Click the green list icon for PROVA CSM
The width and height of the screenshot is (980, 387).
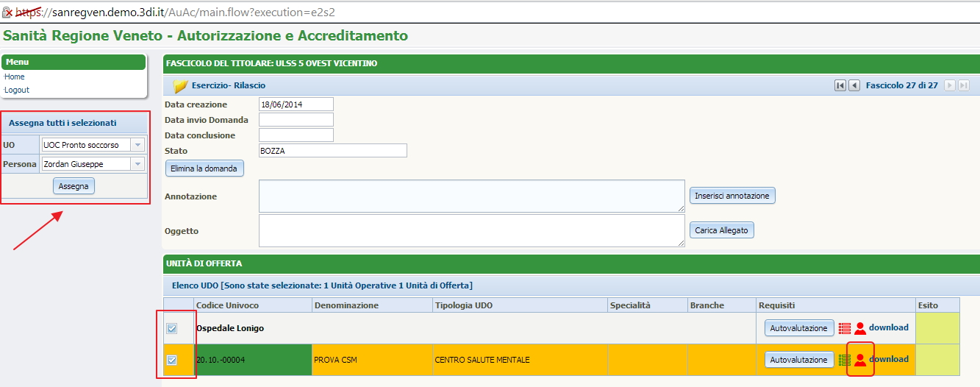845,360
